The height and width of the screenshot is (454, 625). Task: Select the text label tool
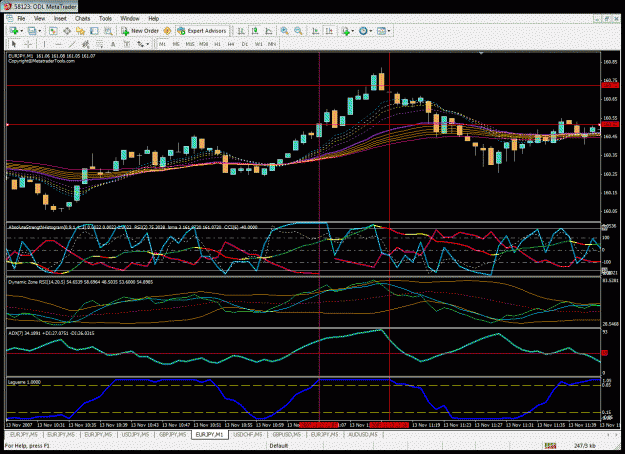point(126,44)
